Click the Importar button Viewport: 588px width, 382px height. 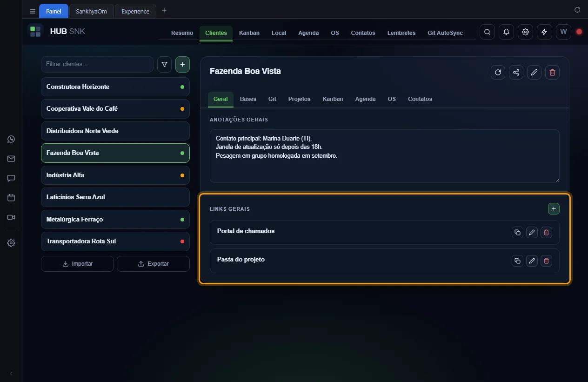click(77, 264)
